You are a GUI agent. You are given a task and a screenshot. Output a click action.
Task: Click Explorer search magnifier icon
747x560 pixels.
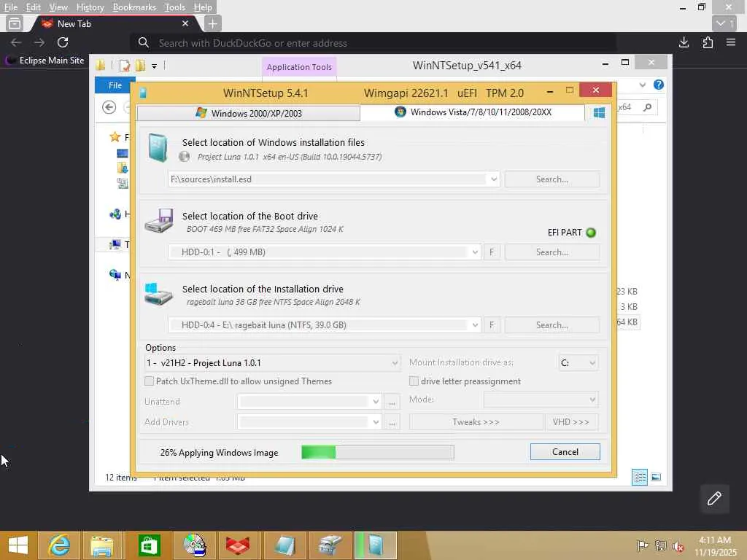click(x=647, y=107)
